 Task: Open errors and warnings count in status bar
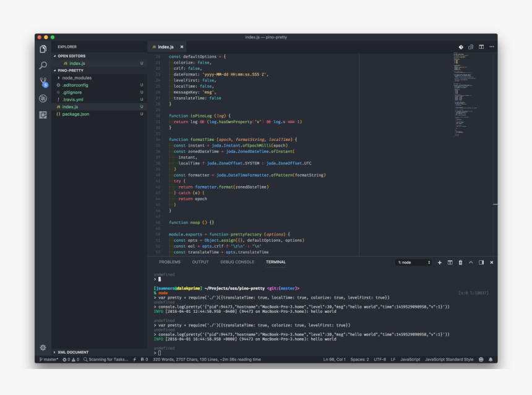click(71, 359)
